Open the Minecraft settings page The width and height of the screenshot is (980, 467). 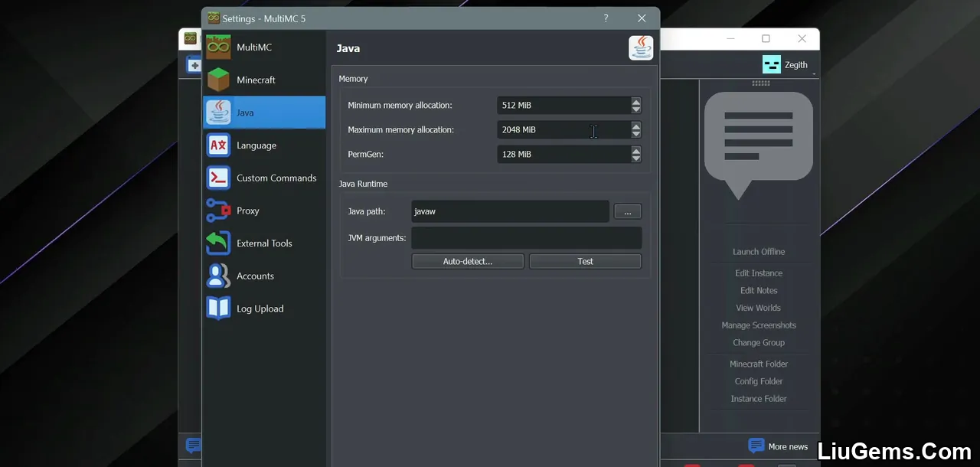(264, 80)
